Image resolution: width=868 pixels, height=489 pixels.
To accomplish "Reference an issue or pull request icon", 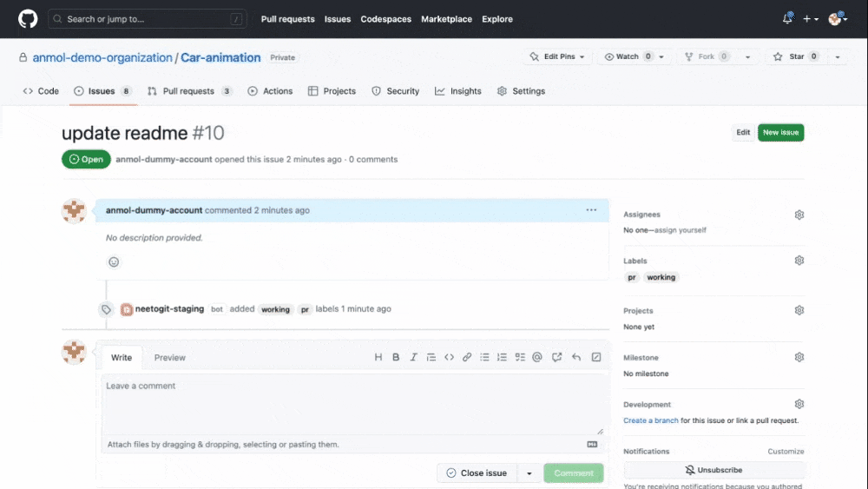I will click(557, 357).
